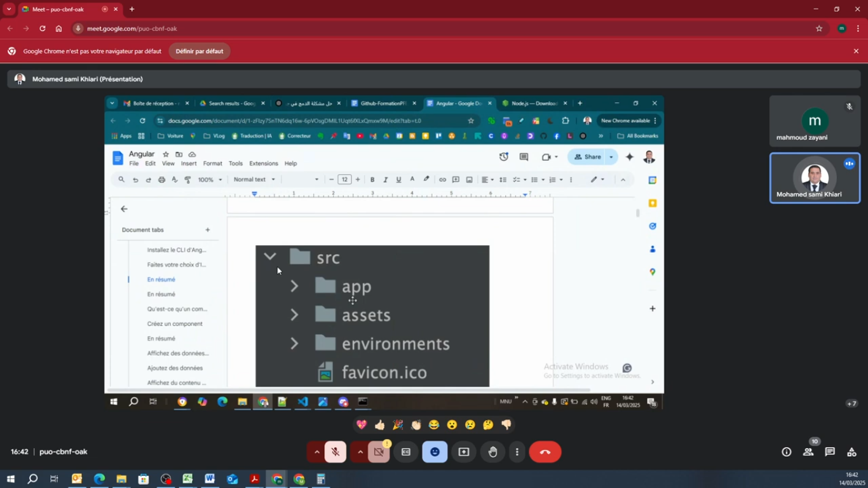This screenshot has width=868, height=488.
Task: Show the people participants panel
Action: (808, 452)
